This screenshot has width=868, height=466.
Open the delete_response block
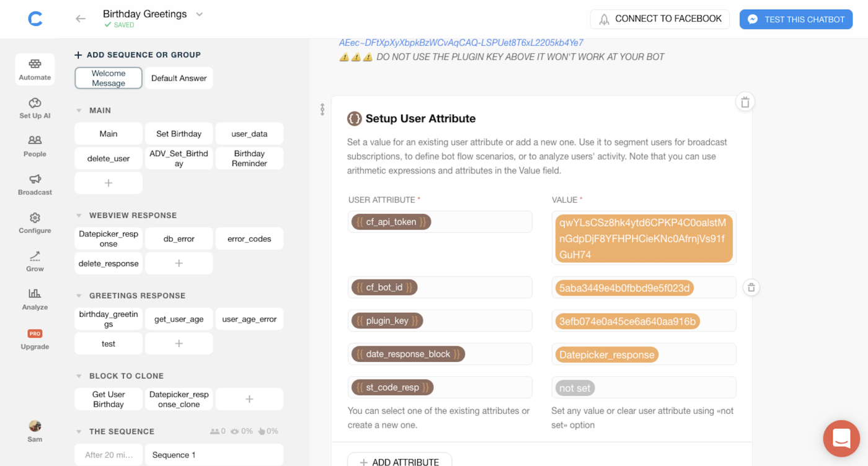[x=108, y=263]
